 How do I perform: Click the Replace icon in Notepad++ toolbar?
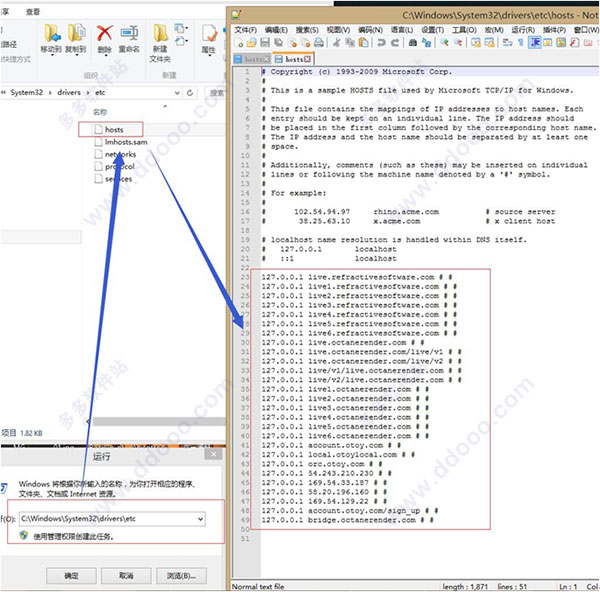point(427,43)
